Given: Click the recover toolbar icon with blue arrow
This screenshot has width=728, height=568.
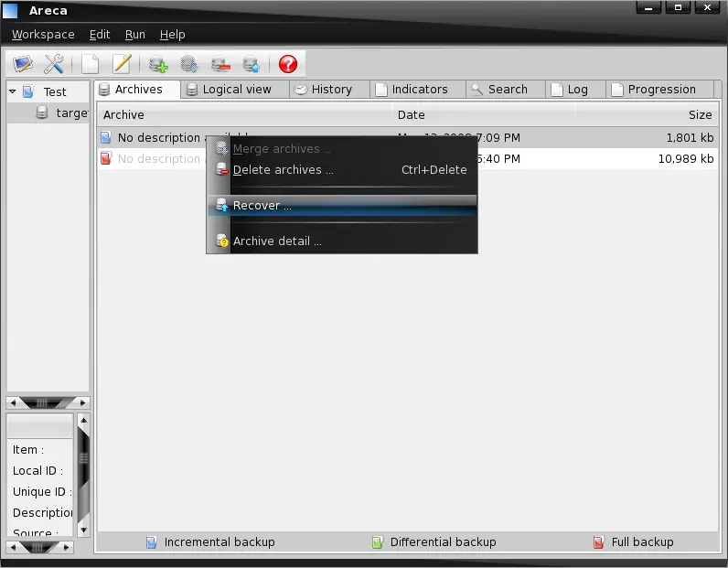Looking at the screenshot, I should [252, 64].
